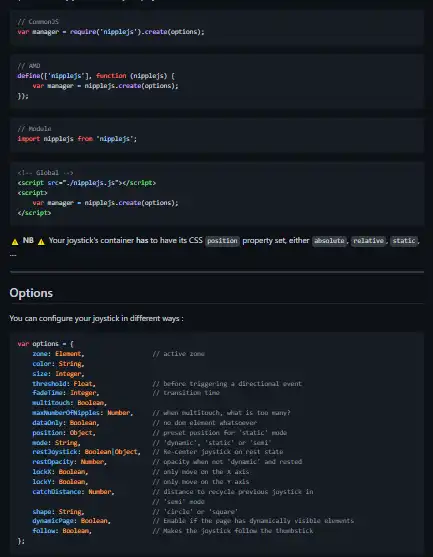Click the "'circle' or 'square'" comment
433x557 pixels.
coord(195,511)
